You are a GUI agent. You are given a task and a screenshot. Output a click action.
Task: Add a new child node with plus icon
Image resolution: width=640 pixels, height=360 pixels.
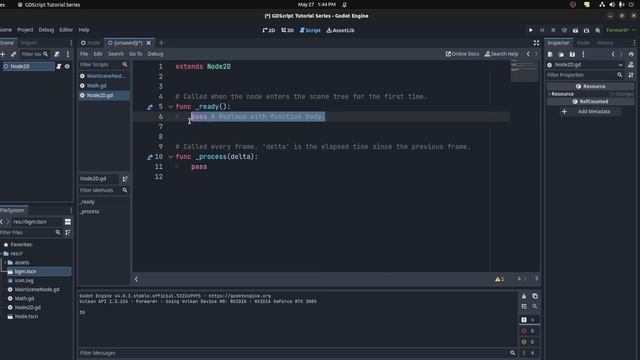point(2,54)
